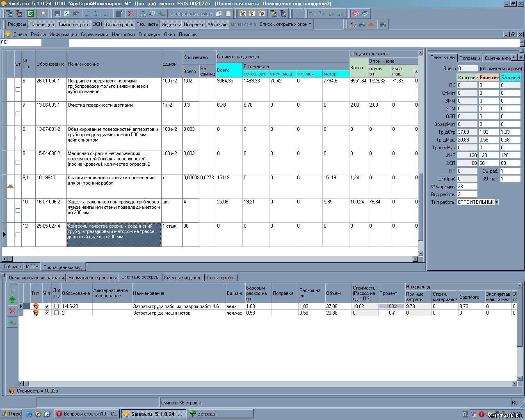Expand the Тип работы combo box
This screenshot has width=525, height=420.
pyautogui.click(x=496, y=202)
